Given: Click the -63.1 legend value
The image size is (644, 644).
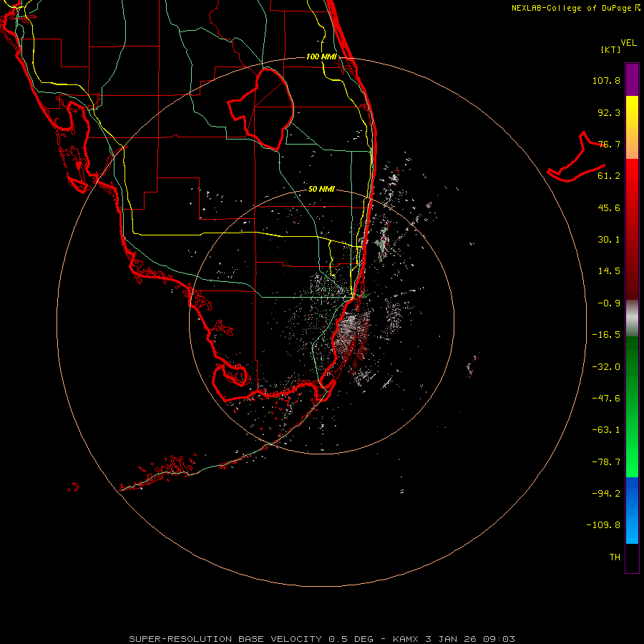Looking at the screenshot, I should 606,430.
